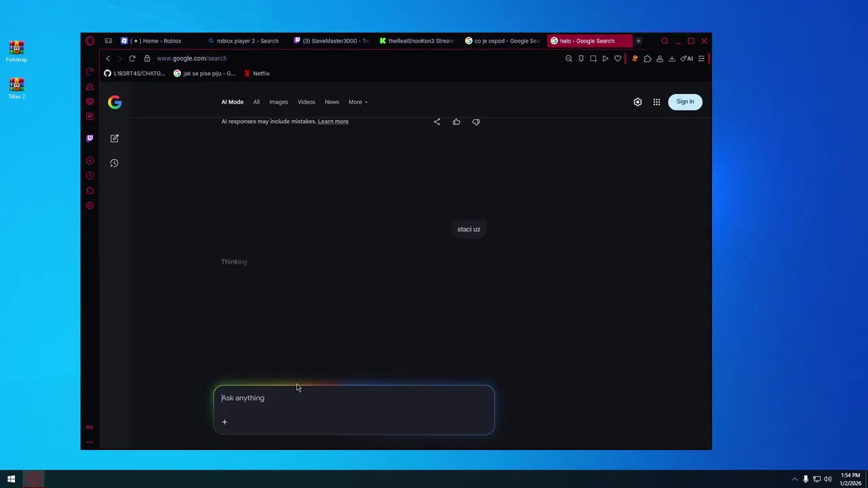Open the sidebar three-dots more options

pyautogui.click(x=90, y=442)
